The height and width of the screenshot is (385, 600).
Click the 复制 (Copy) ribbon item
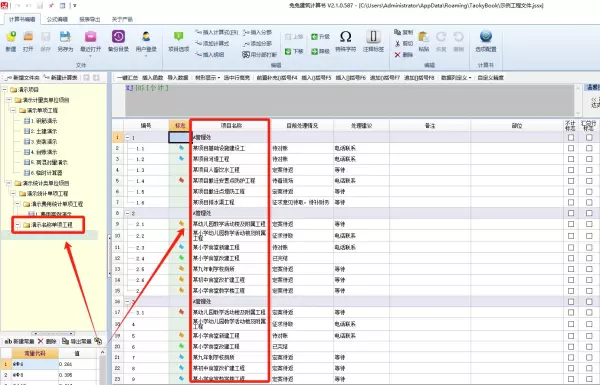point(404,32)
